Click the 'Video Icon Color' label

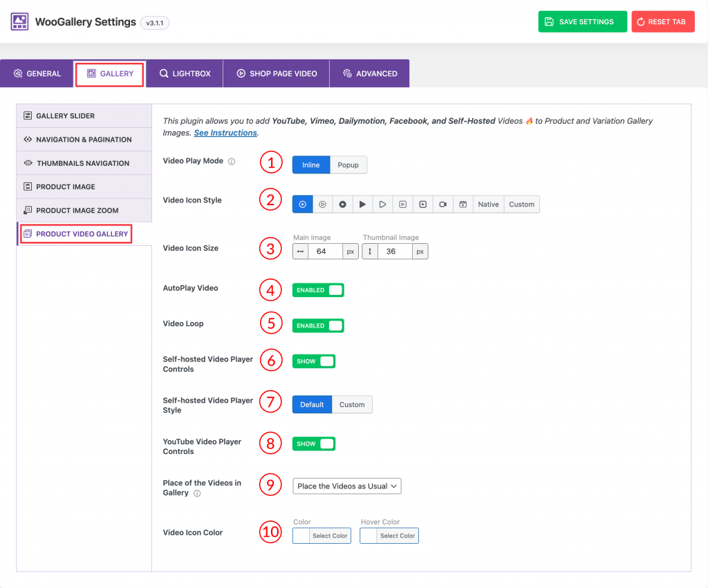point(193,533)
